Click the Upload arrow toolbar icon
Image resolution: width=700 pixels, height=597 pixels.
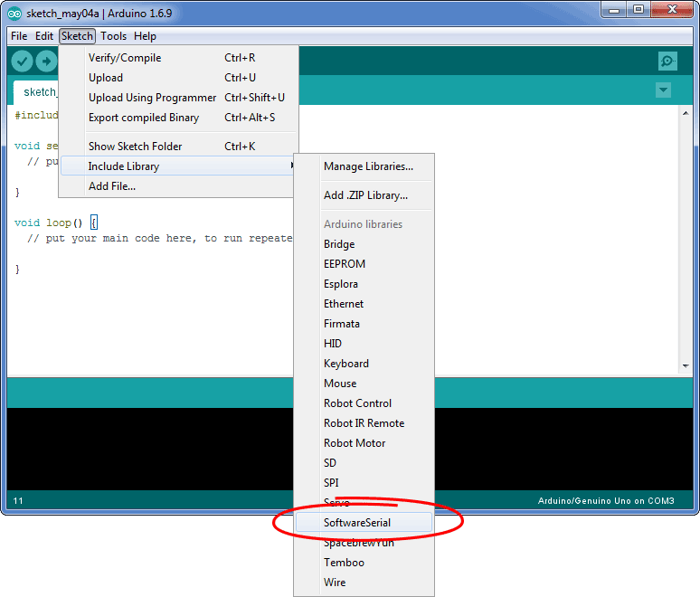point(46,61)
